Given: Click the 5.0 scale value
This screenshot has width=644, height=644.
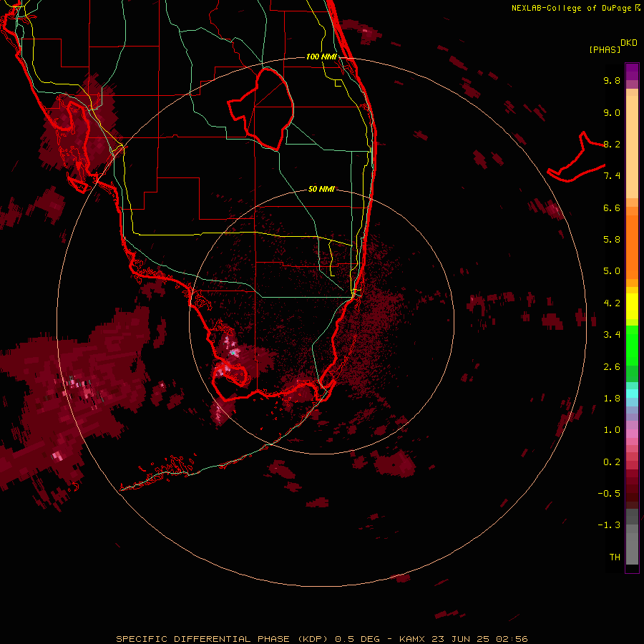Looking at the screenshot, I should pos(612,271).
